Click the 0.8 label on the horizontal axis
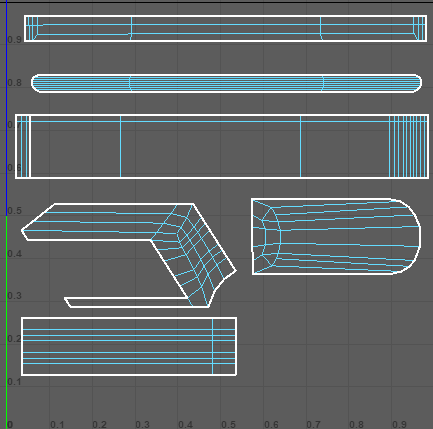 click(356, 424)
